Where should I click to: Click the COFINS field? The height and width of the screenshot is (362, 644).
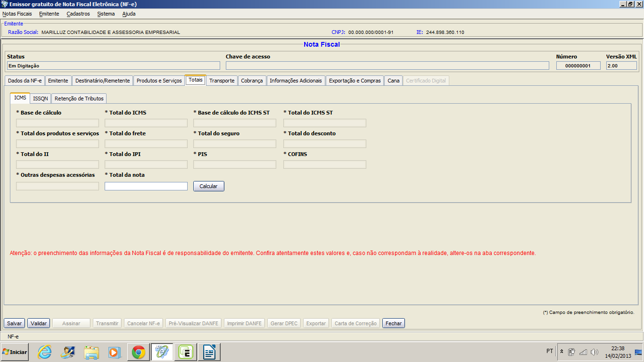click(x=325, y=165)
